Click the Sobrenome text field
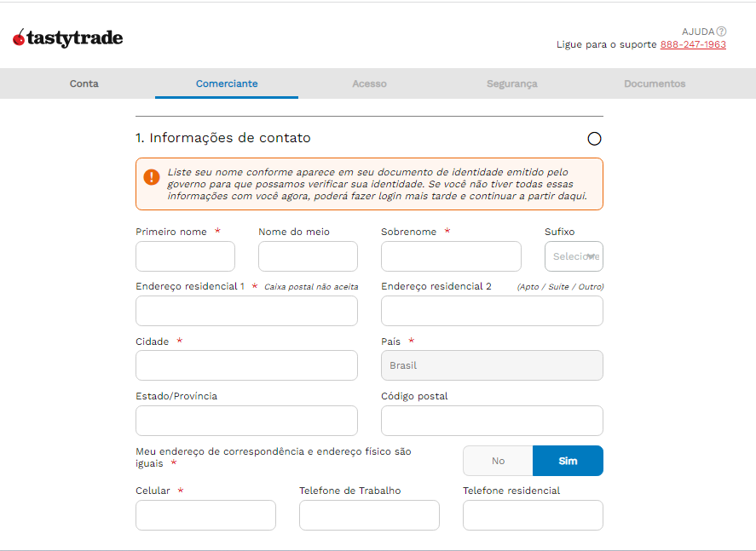 pyautogui.click(x=451, y=256)
